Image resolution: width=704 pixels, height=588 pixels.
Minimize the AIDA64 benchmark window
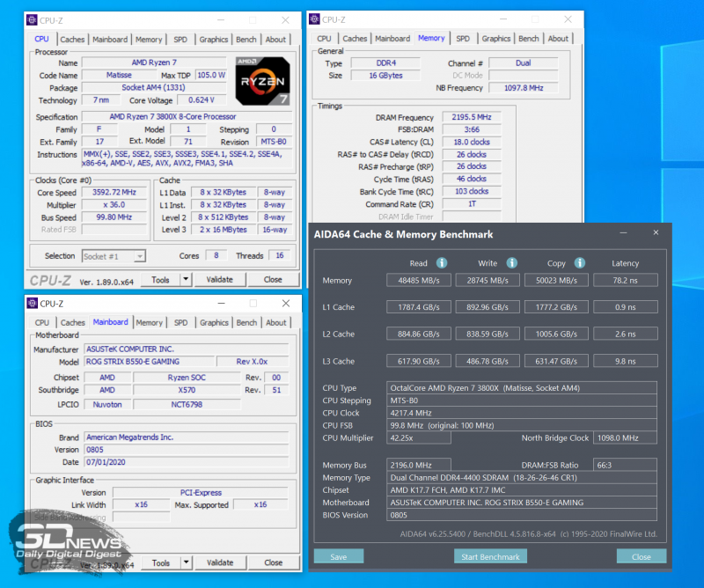coord(623,232)
